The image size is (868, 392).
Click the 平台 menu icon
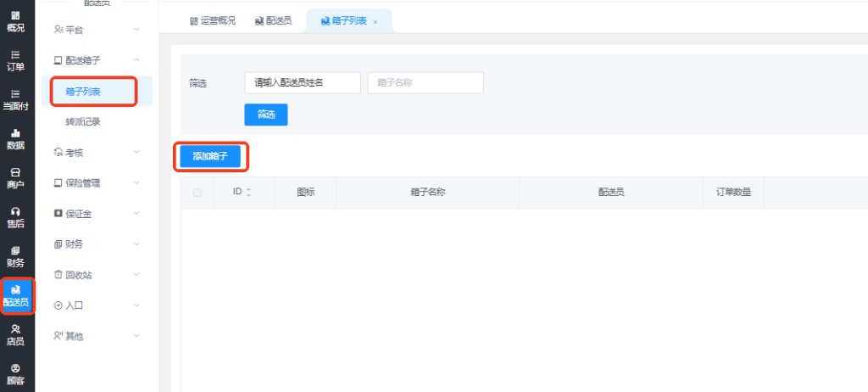pos(58,30)
